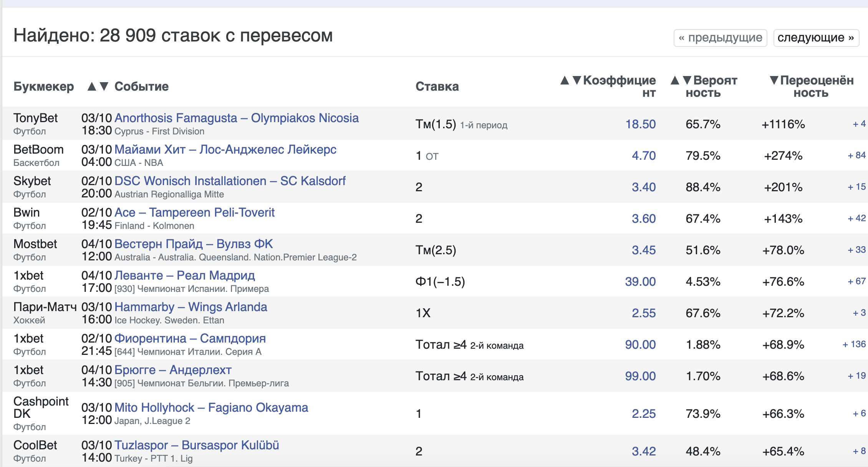Open Вестерн Прайд – Вулвз ФК event
Screen dimensions: 868x467
[x=194, y=244]
